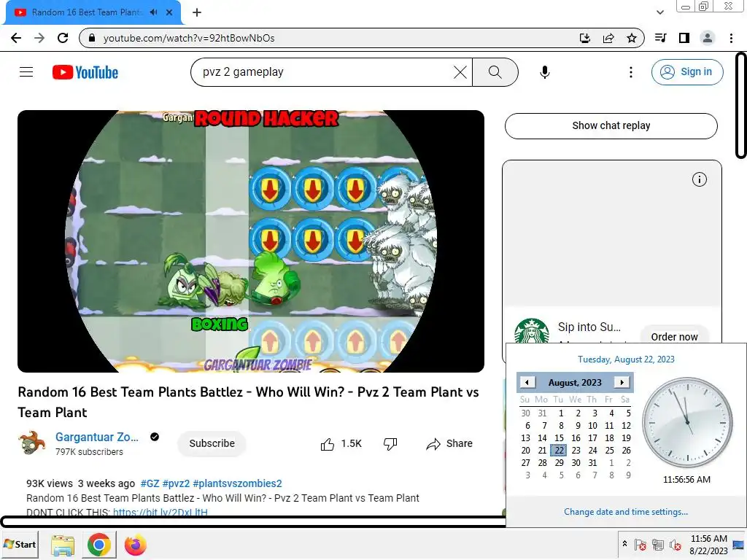Click Order now on Starbucks ad
Screen dimensions: 747x560
[x=674, y=335]
